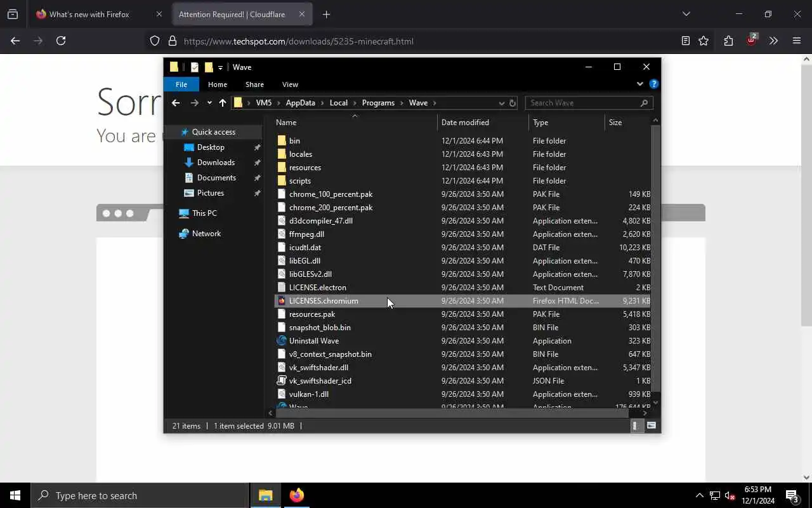812x508 pixels.
Task: Switch to large icons view layout
Action: click(x=652, y=426)
